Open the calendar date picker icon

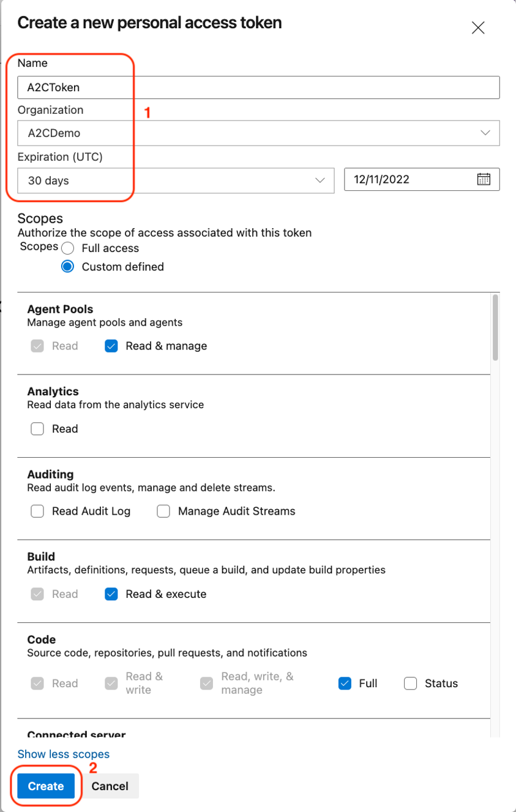point(484,179)
